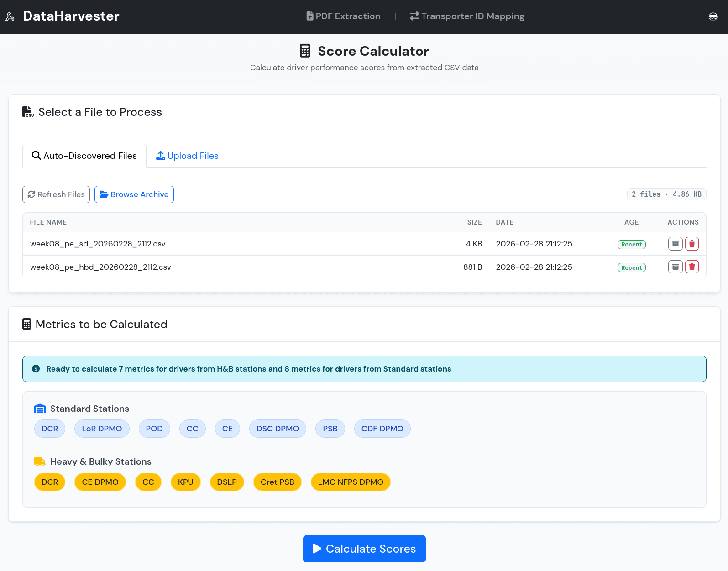728x571 pixels.
Task: Start Calculate Scores
Action: pos(364,549)
